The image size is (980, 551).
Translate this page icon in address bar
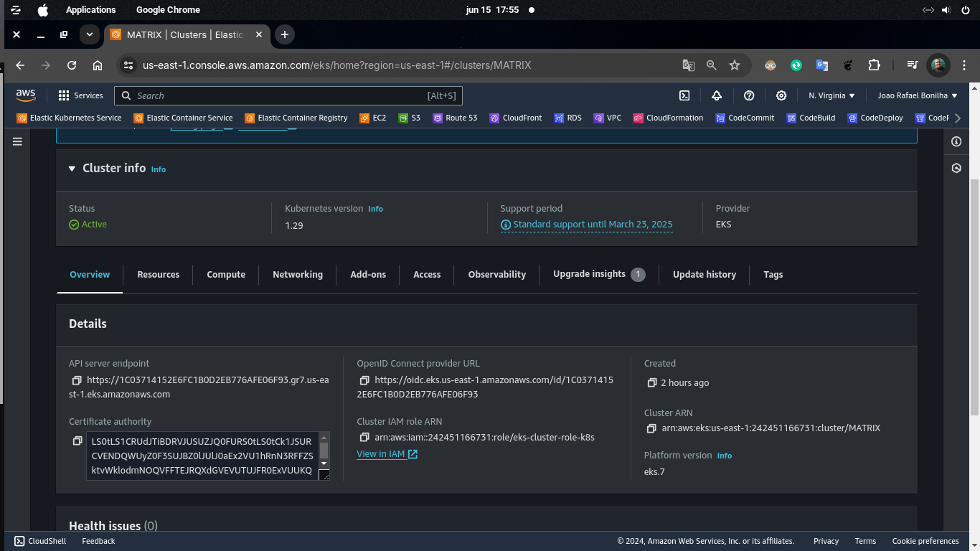point(689,65)
